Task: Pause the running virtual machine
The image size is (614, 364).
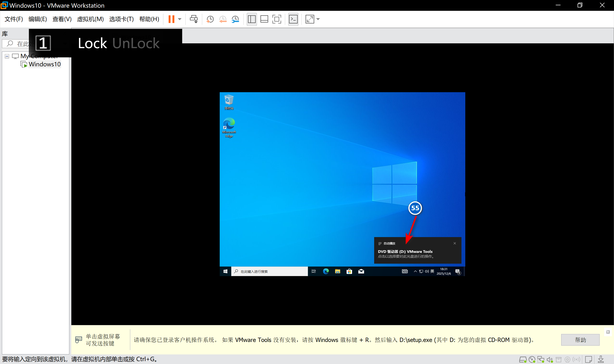Action: 171,19
